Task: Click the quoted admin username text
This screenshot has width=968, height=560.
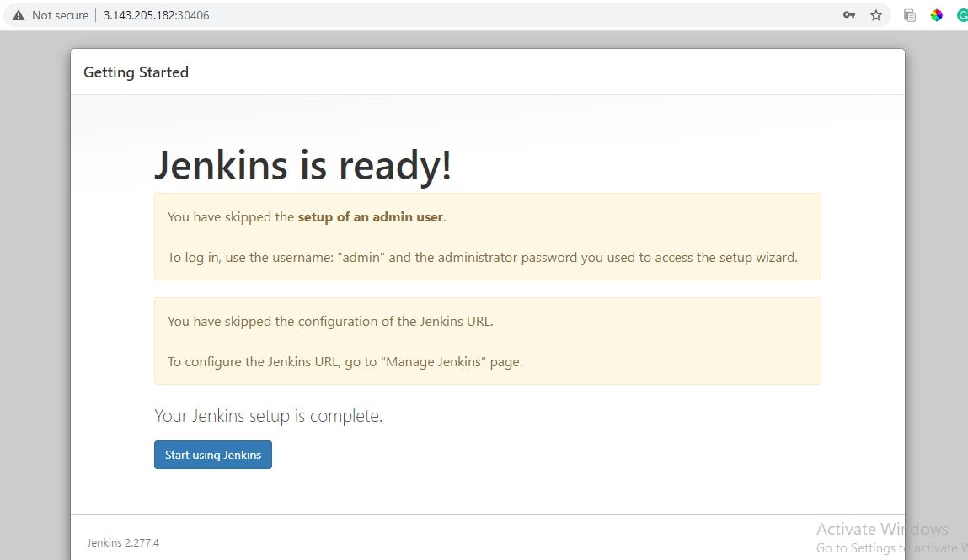Action: [361, 257]
